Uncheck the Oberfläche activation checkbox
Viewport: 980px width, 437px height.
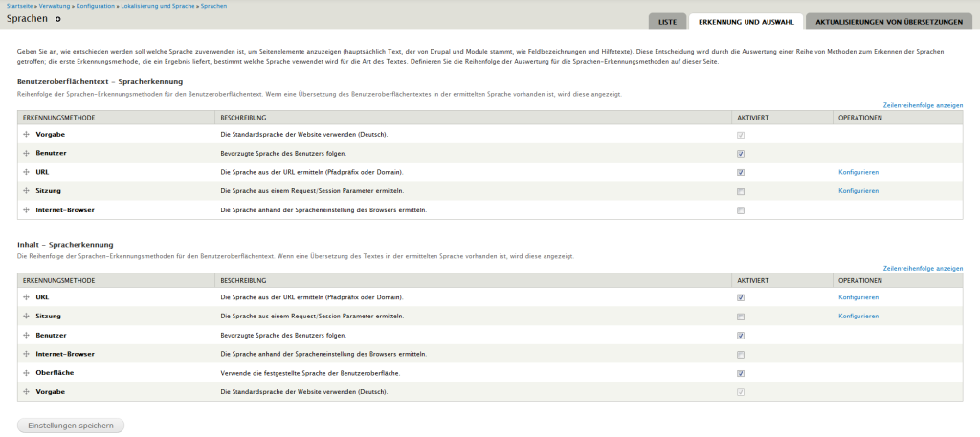(741, 373)
